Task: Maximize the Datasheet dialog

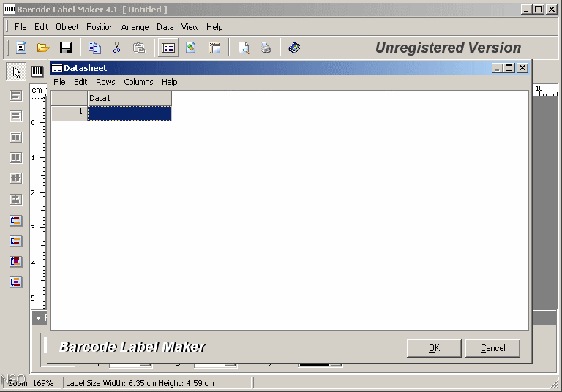Action: (x=509, y=68)
